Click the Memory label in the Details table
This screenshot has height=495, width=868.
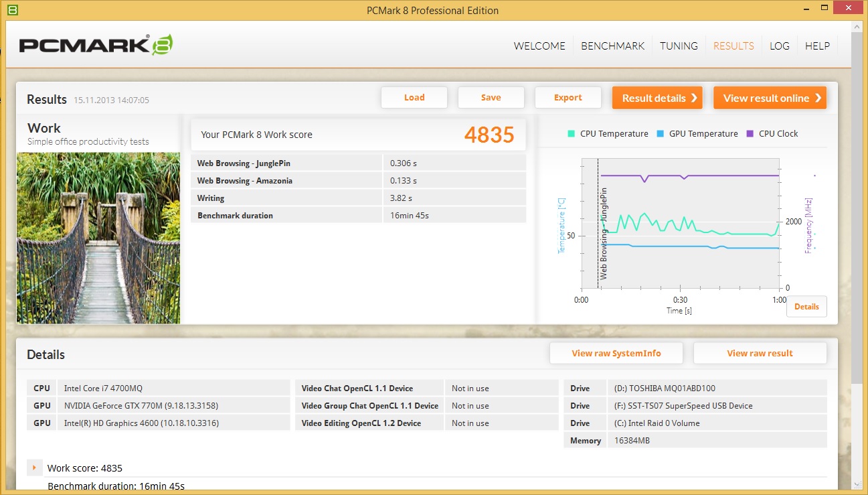tap(586, 441)
